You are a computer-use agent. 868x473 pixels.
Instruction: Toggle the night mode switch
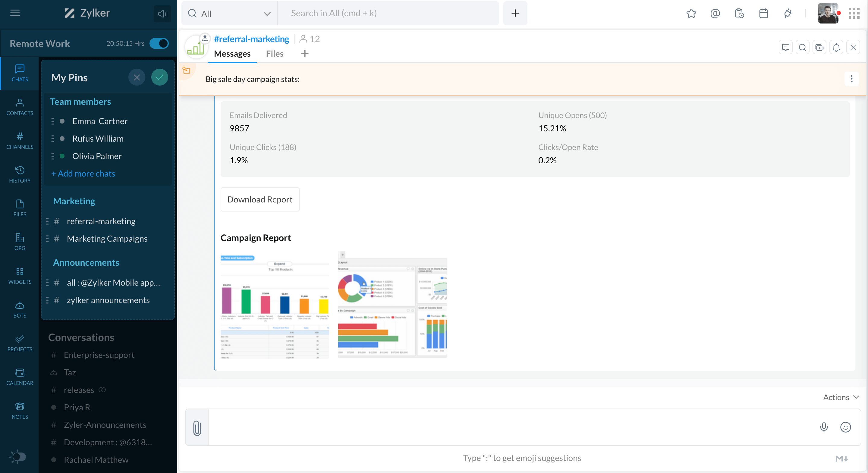[x=18, y=456]
